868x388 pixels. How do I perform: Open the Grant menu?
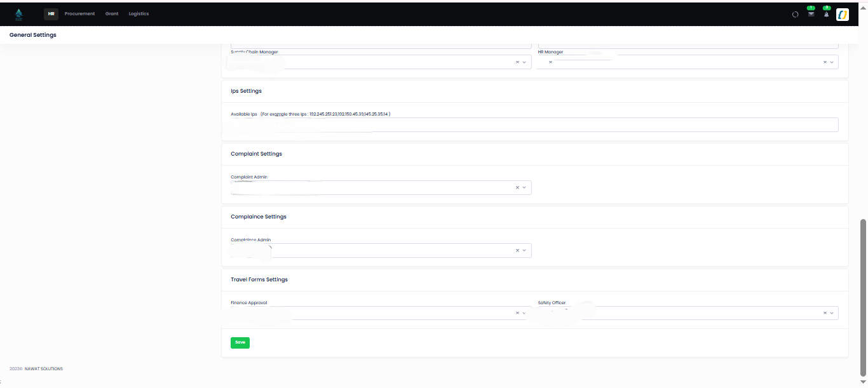point(112,14)
